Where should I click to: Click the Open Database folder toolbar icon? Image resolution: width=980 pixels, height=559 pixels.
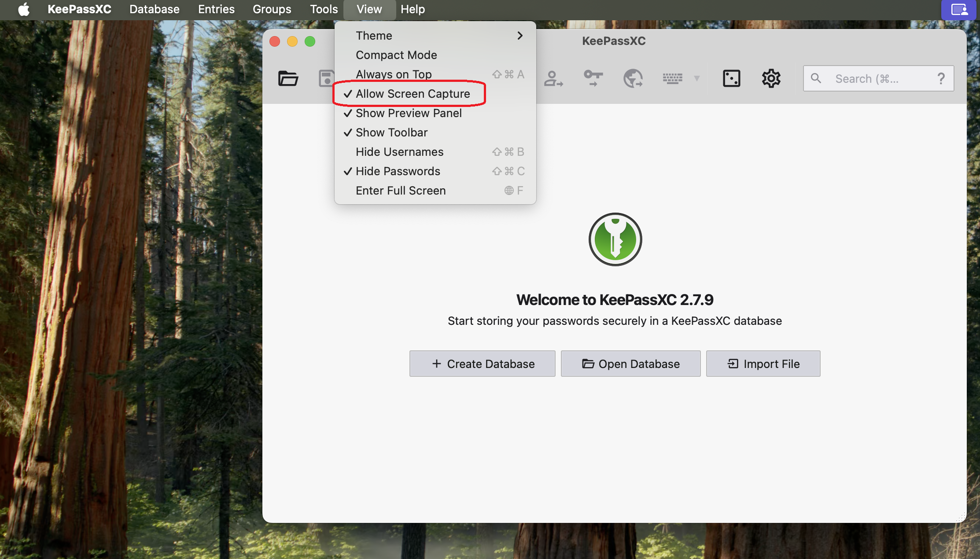[288, 78]
